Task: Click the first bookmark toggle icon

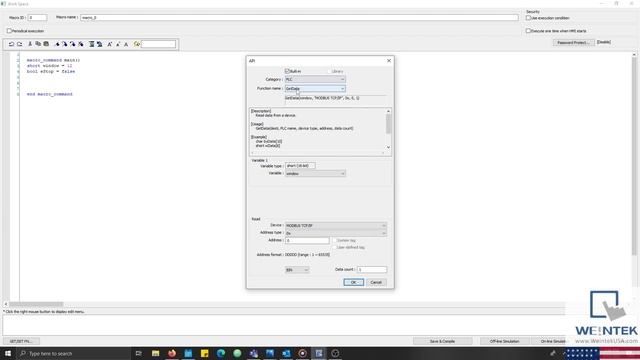Action: click(x=57, y=44)
